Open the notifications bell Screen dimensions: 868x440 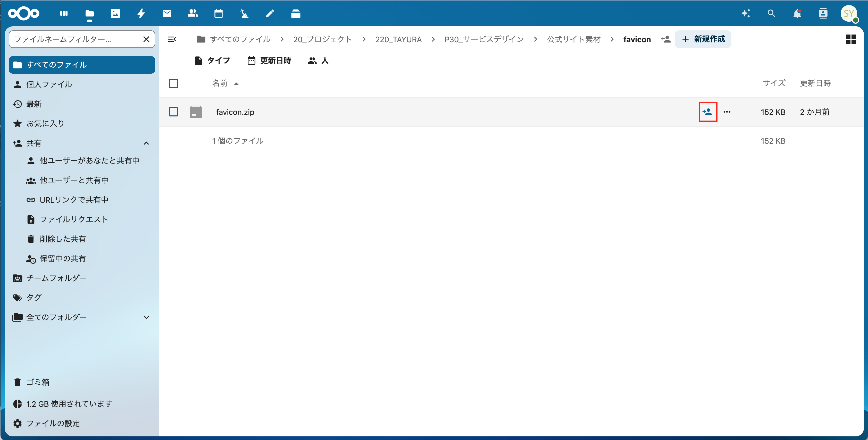(797, 13)
